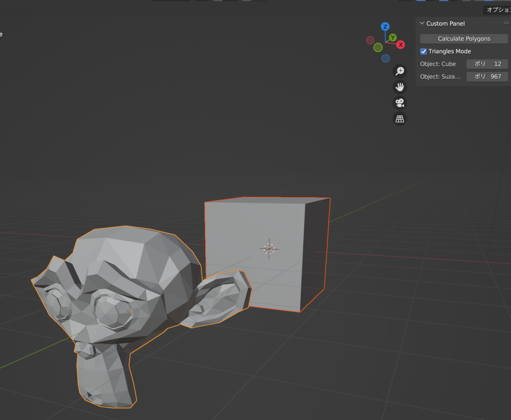Toggle camera view with the camera icon
Viewport: 511px width, 420px height.
coord(399,103)
